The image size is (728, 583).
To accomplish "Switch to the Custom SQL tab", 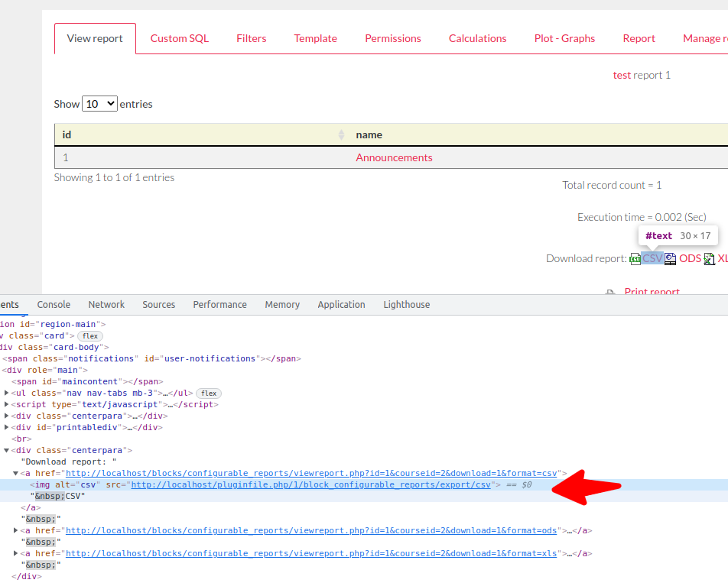I will [179, 38].
